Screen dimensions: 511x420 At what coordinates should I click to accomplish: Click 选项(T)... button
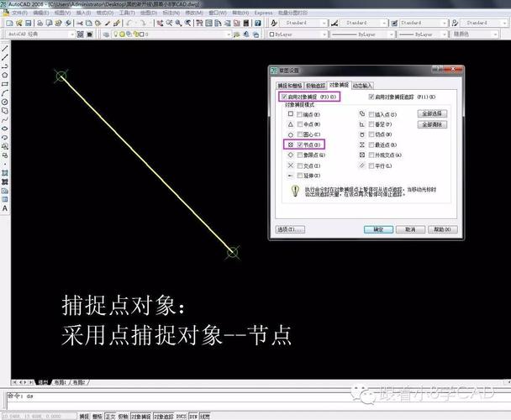tap(290, 229)
